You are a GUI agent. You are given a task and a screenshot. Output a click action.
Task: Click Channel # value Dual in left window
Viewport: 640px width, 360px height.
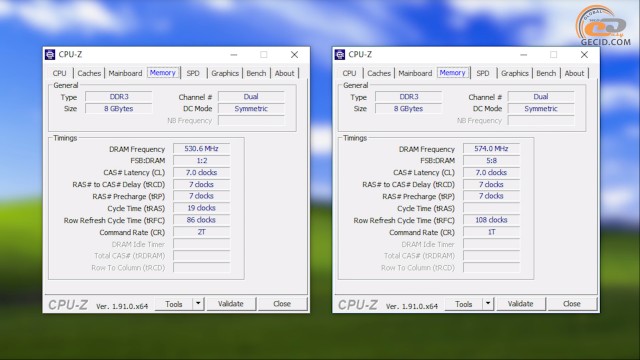pyautogui.click(x=251, y=97)
